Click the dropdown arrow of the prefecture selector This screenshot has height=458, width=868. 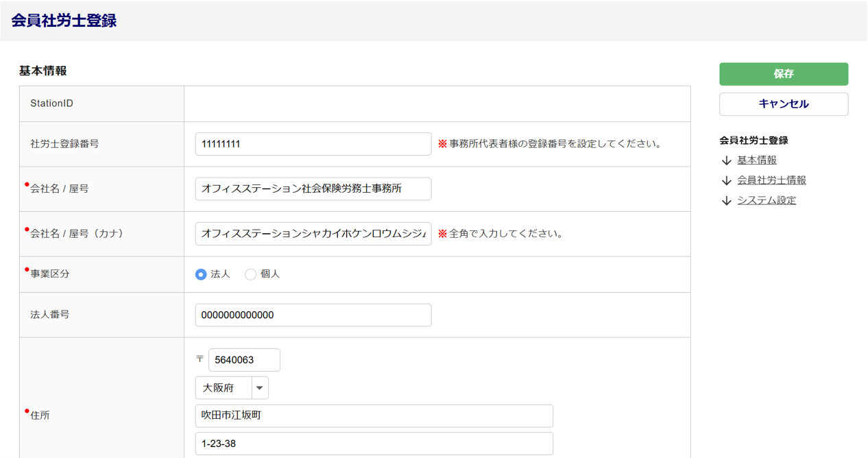[260, 388]
